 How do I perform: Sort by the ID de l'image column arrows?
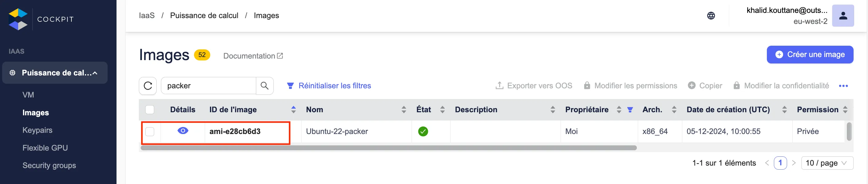pos(294,110)
